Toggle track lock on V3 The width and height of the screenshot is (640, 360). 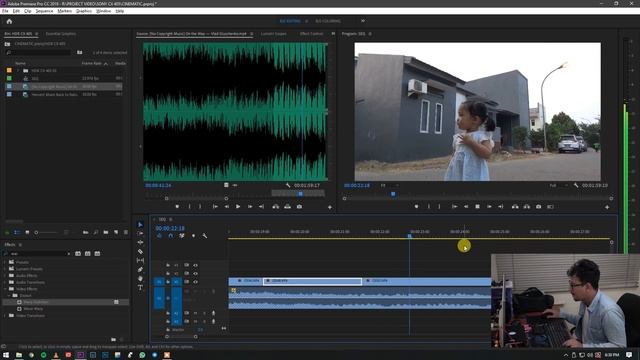168,265
